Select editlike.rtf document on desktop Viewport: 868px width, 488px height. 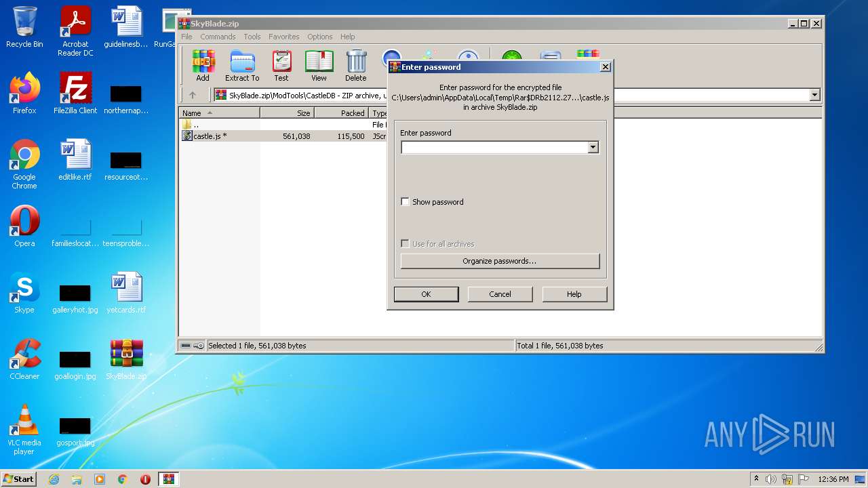tap(75, 160)
